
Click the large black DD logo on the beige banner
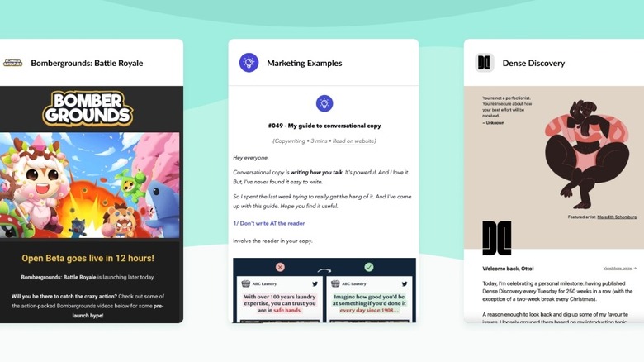point(496,238)
